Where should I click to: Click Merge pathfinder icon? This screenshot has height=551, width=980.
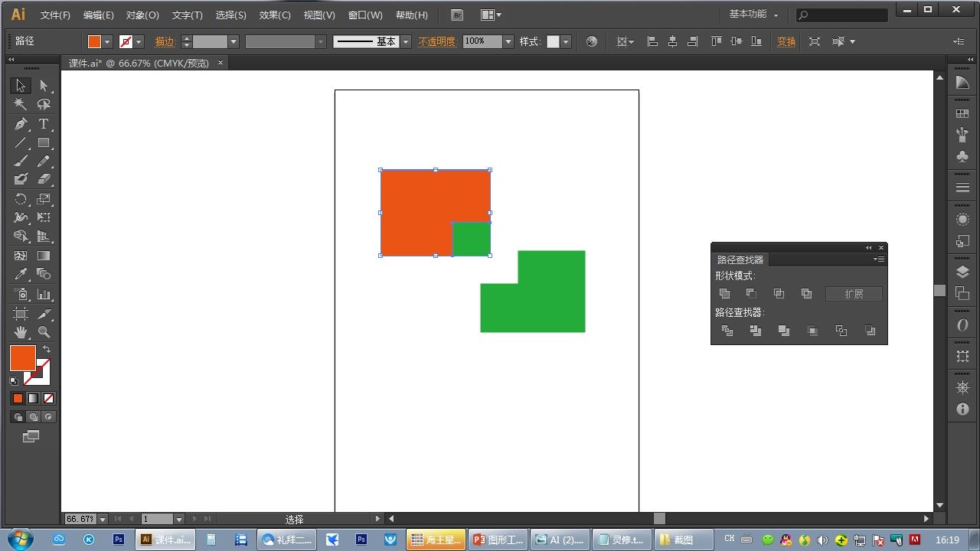(x=784, y=331)
